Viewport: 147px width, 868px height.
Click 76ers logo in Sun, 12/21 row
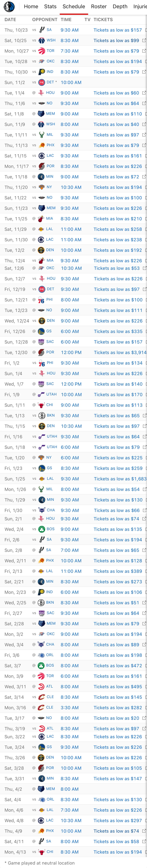pos(41,300)
